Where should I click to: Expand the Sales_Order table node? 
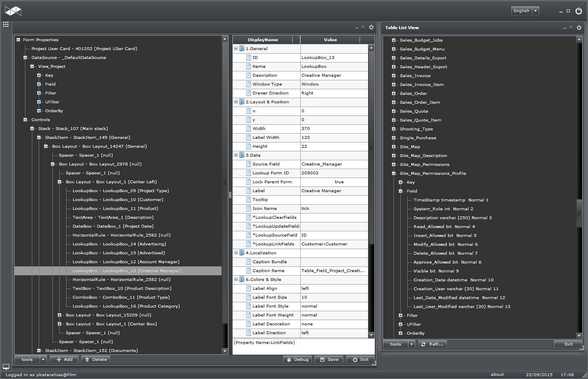click(x=393, y=93)
